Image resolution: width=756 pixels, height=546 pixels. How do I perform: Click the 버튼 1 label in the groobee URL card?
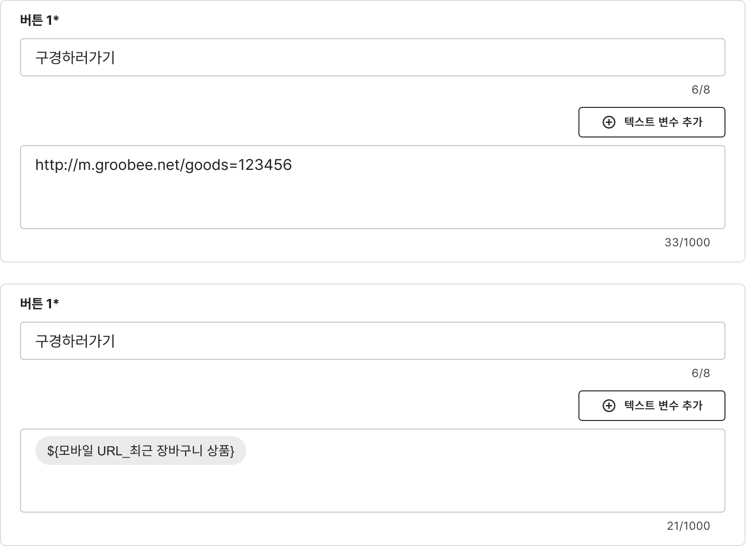(x=36, y=20)
